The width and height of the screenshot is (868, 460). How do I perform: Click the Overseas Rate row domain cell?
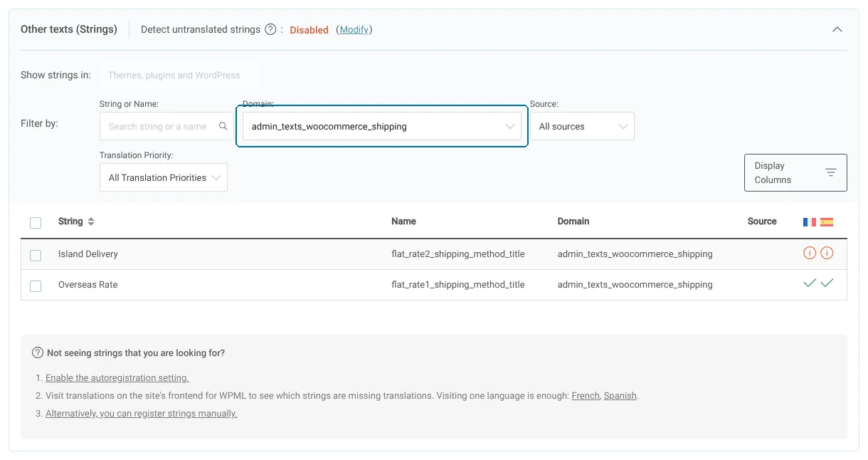[635, 284]
